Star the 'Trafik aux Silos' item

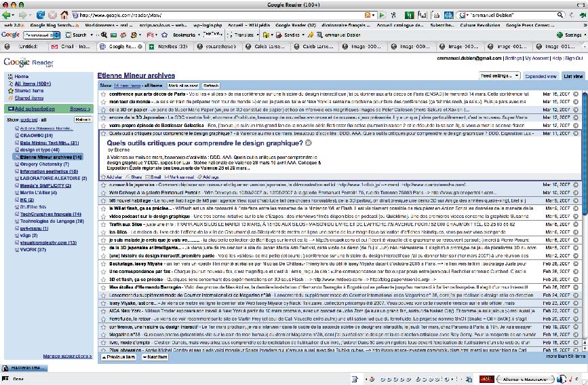pyautogui.click(x=103, y=224)
